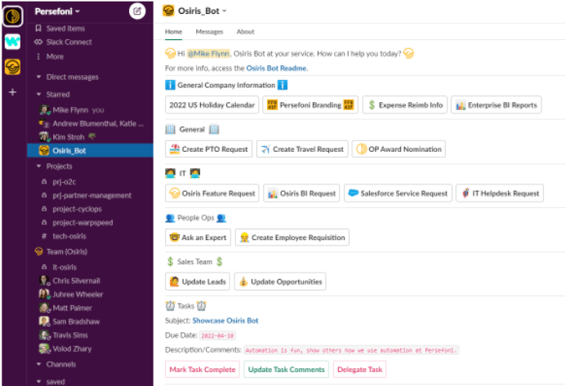Switch to the orange Osiris workspace icon
This screenshot has width=588, height=386.
click(13, 67)
